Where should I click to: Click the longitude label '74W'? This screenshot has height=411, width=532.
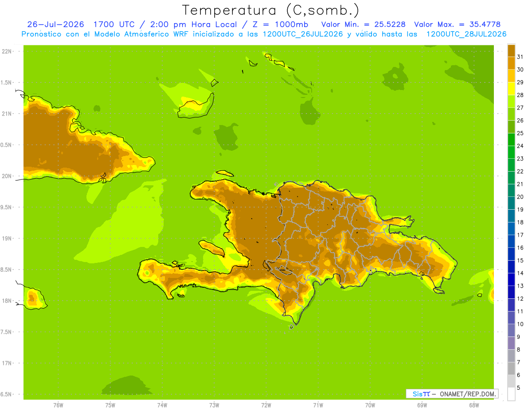pyautogui.click(x=162, y=405)
